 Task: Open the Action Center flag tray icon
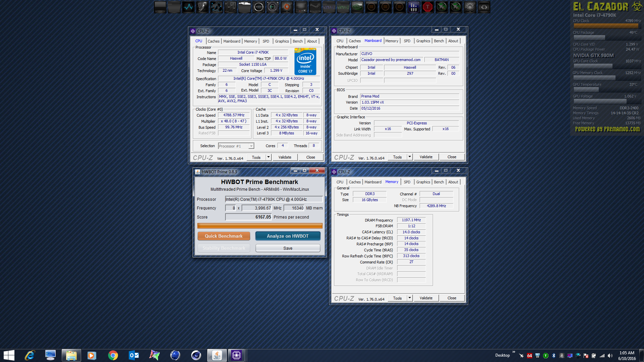[586, 356]
